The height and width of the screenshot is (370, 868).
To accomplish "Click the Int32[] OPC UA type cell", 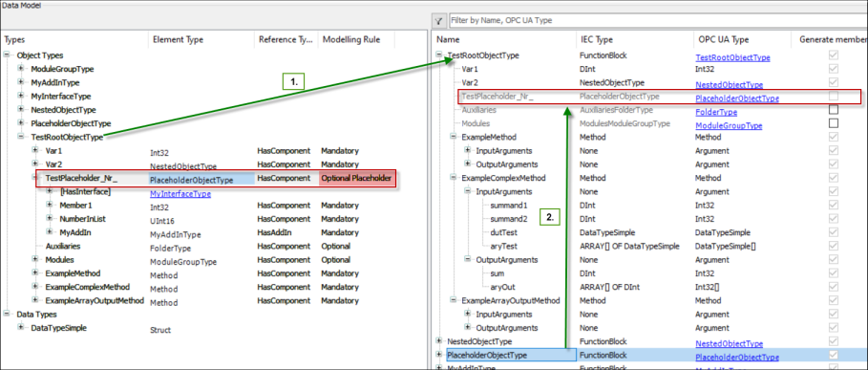I will pos(707,287).
